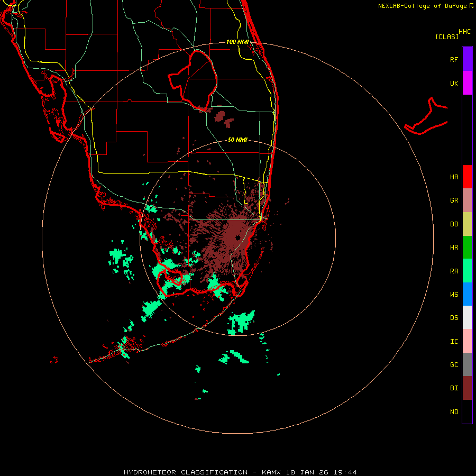Click the HA red legend swatch

coord(467,177)
